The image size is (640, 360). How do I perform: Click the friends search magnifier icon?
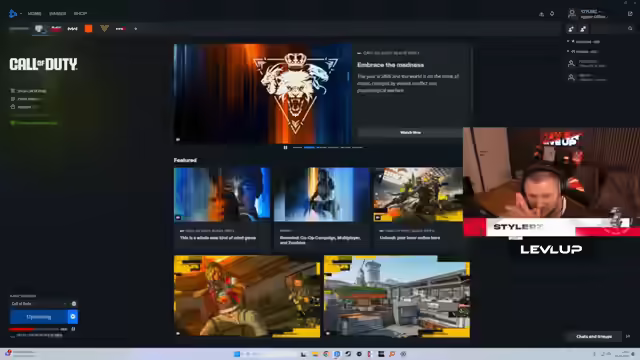pyautogui.click(x=630, y=29)
